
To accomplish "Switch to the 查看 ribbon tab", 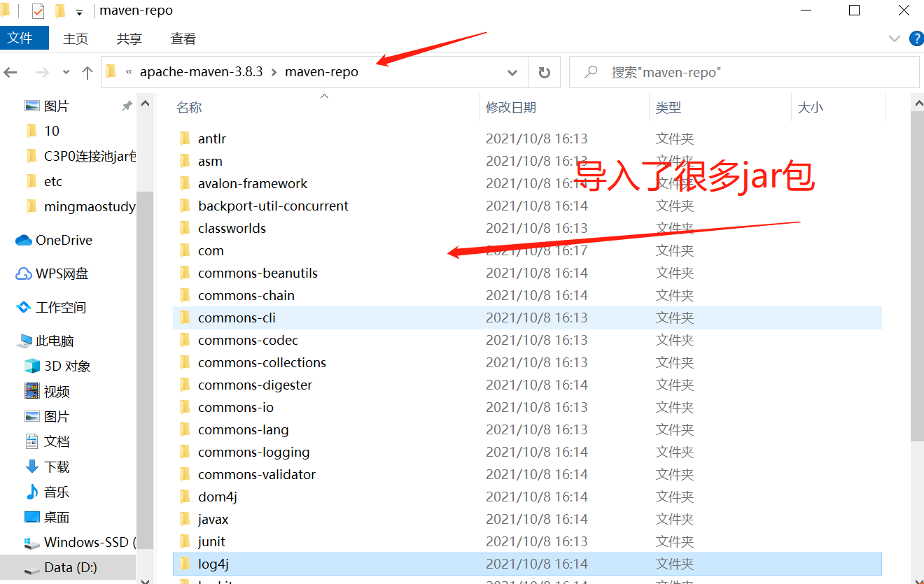I will (183, 39).
